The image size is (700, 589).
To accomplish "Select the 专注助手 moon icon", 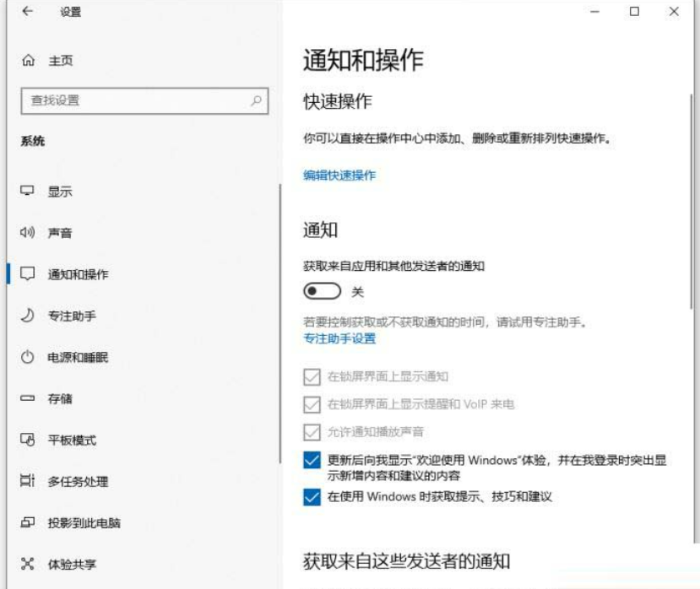I will pyautogui.click(x=27, y=316).
